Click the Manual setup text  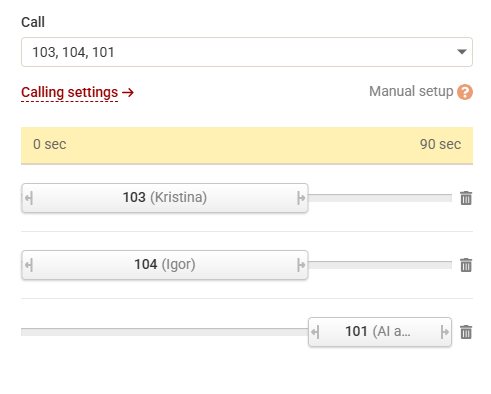(x=411, y=91)
